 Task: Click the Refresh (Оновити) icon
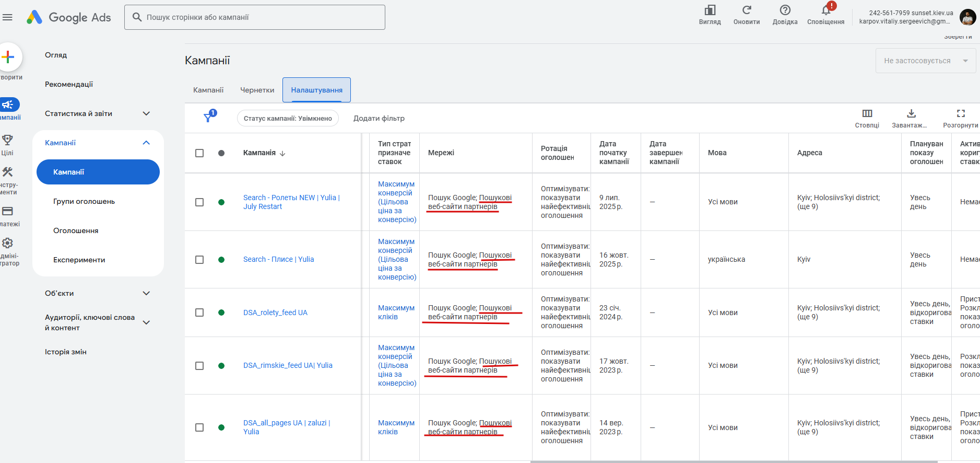coord(747,10)
